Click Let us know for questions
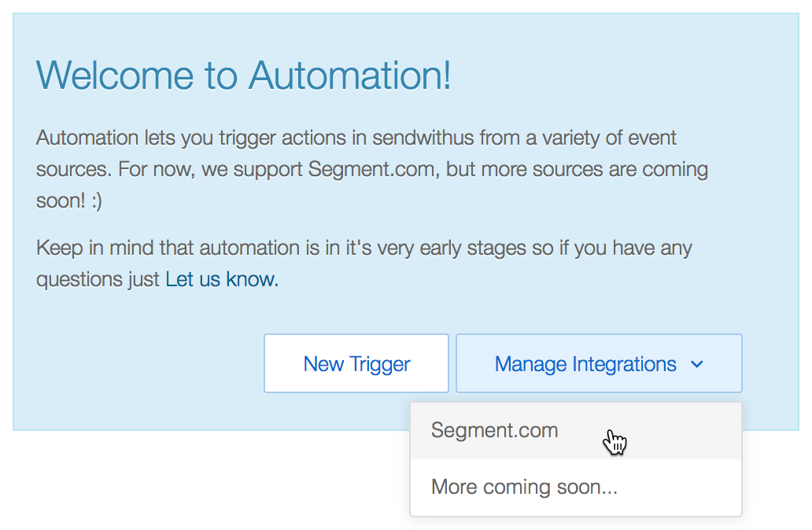This screenshot has height=530, width=812. [221, 278]
